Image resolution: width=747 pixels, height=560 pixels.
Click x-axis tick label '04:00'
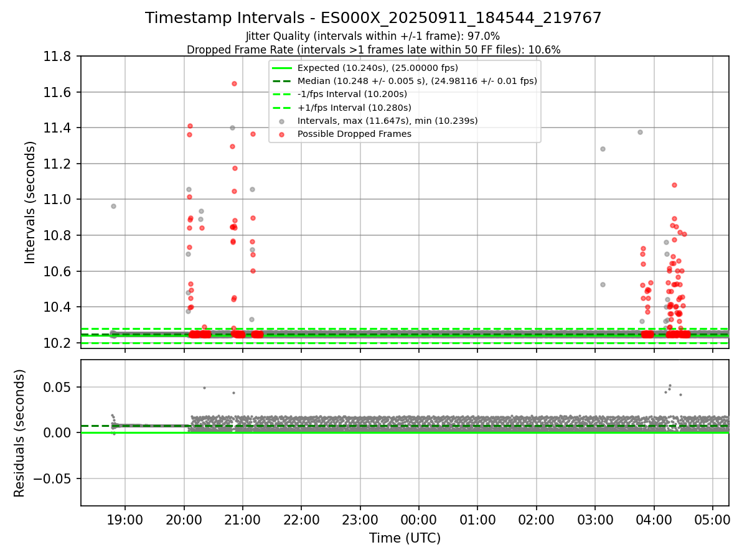click(x=654, y=519)
